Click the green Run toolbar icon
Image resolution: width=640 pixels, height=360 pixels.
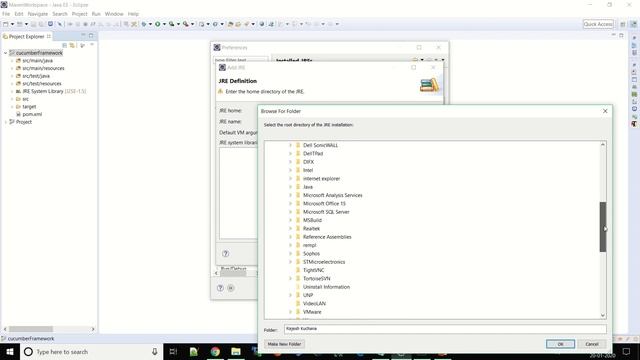(x=158, y=24)
